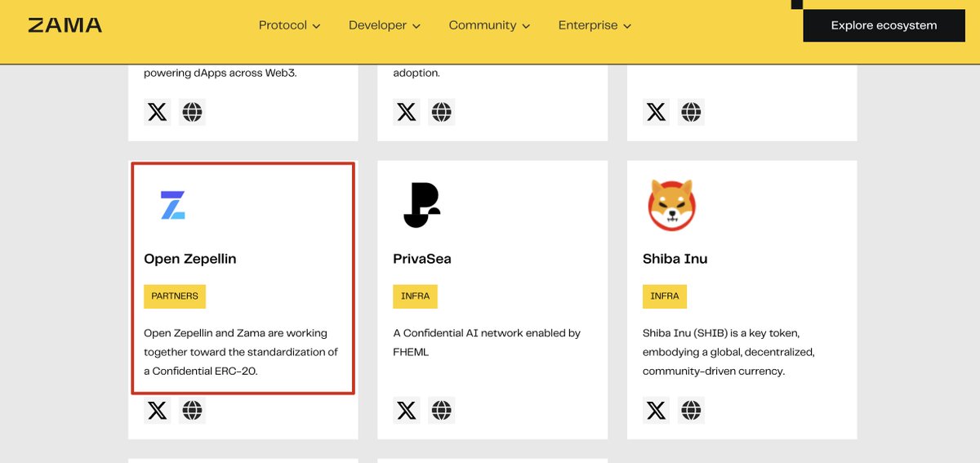Click 'Shiba Inu (SHIB) is a key token' description

point(721,333)
